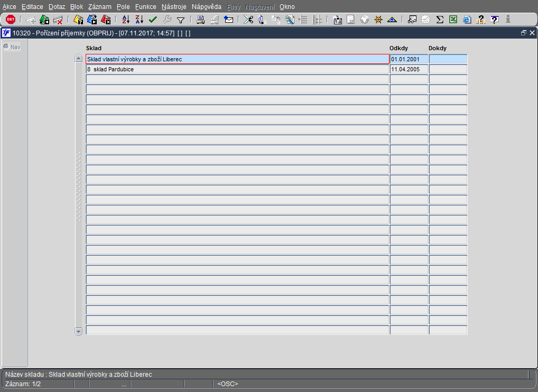Click the blue execute query icon
538x392 pixels.
coord(92,20)
